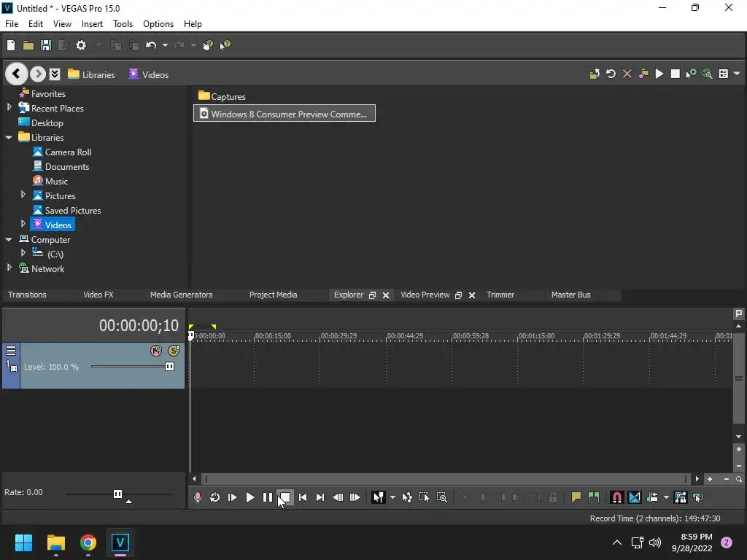Expand the Recent Places tree node

pyautogui.click(x=9, y=108)
